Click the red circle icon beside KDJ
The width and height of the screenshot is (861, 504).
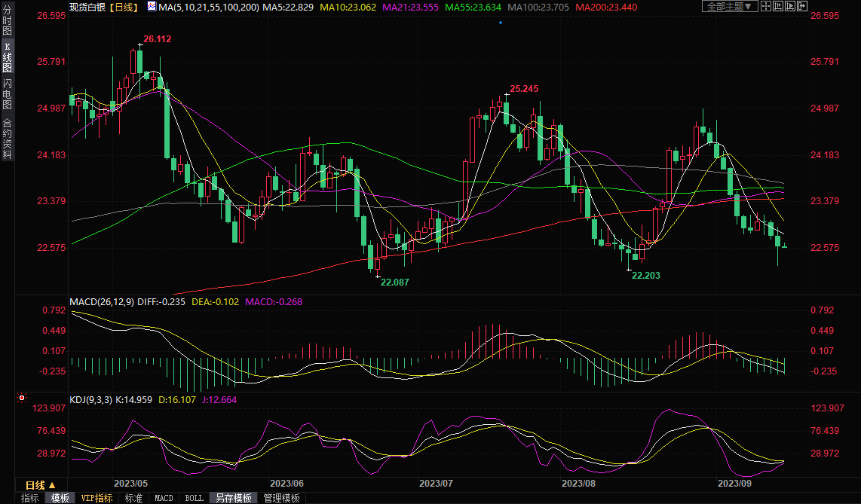21,397
